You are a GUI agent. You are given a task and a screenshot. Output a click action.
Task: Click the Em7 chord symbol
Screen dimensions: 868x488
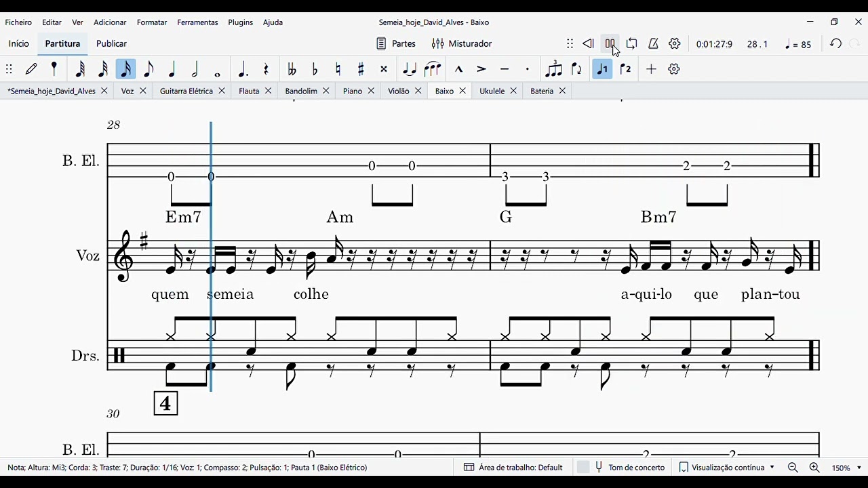pyautogui.click(x=183, y=217)
